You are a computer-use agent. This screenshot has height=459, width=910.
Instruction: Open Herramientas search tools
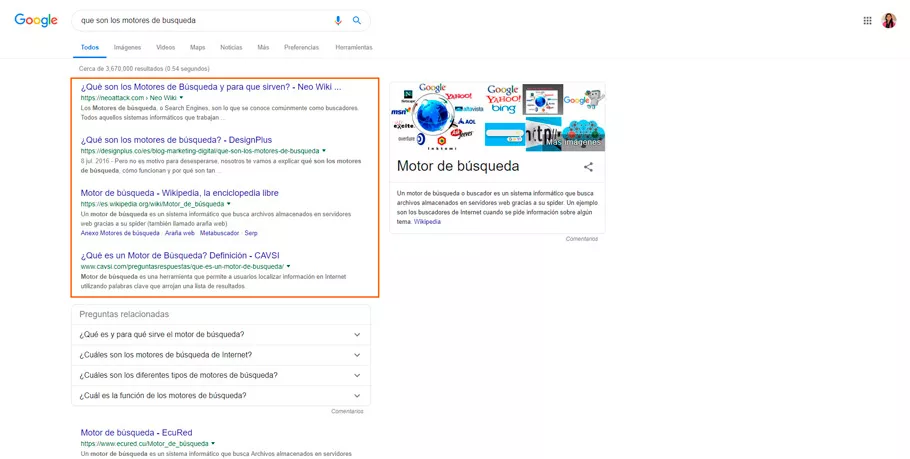click(353, 48)
